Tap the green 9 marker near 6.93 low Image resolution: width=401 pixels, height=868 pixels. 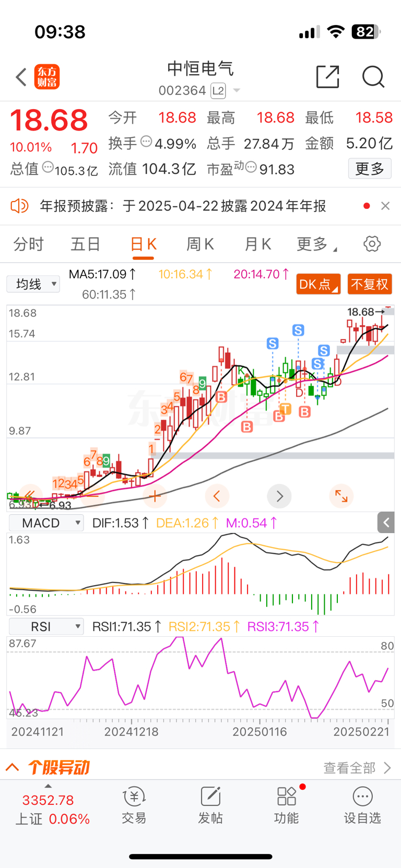[106, 461]
